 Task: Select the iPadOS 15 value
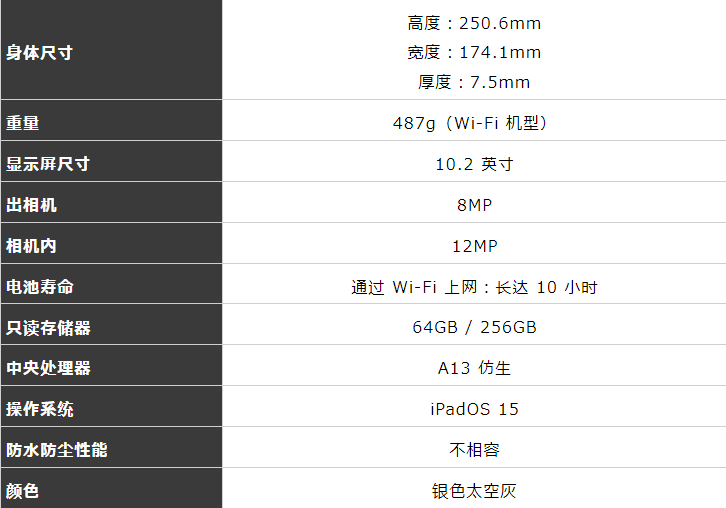pyautogui.click(x=474, y=409)
